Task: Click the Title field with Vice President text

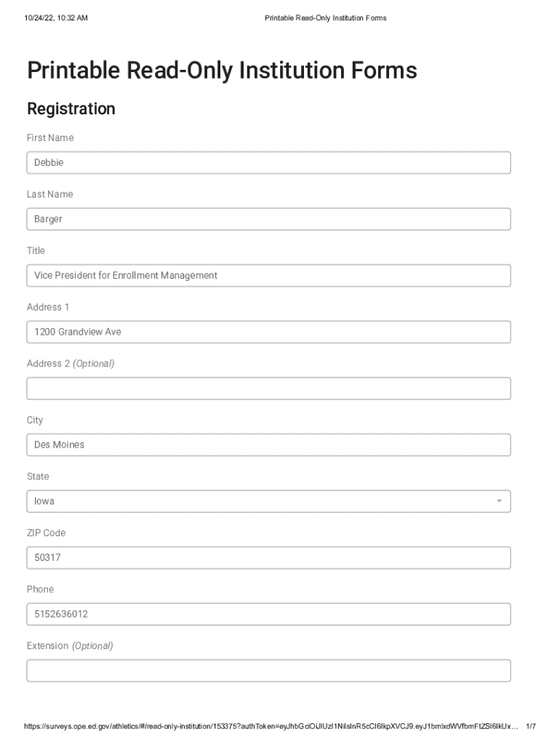Action: (x=268, y=275)
